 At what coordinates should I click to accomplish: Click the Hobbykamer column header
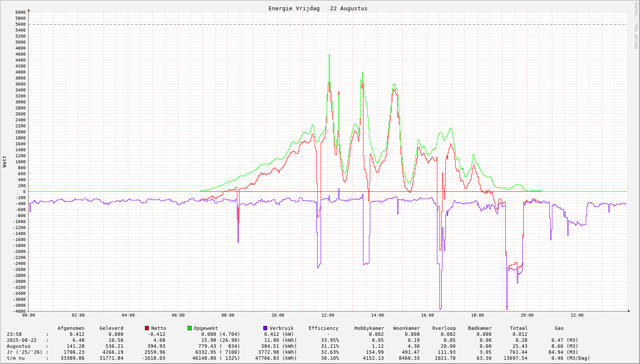(x=369, y=328)
